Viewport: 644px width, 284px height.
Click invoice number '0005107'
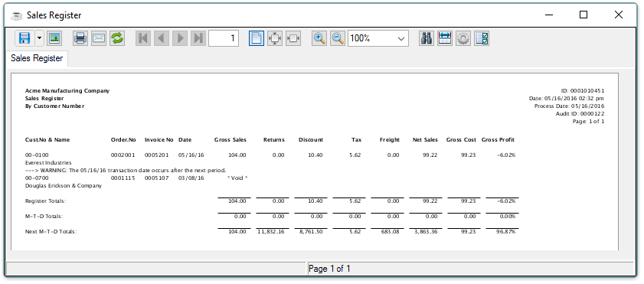coord(156,178)
